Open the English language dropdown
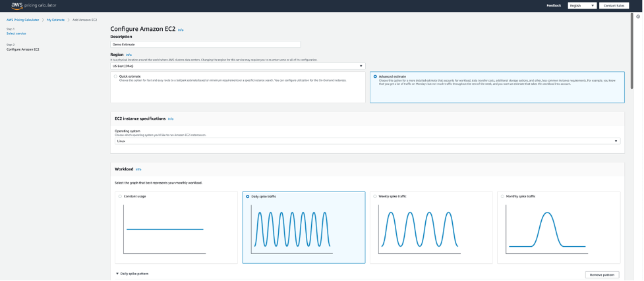Screen dimensions: 644x281 582,6
